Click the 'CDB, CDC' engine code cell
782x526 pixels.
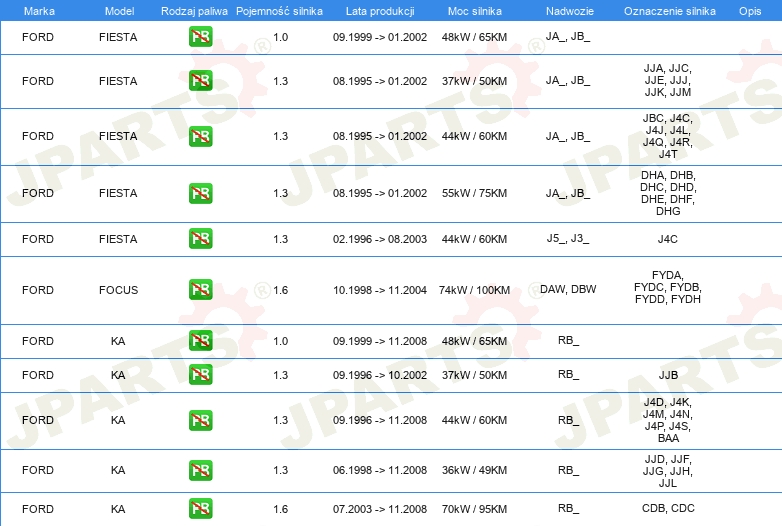point(668,508)
